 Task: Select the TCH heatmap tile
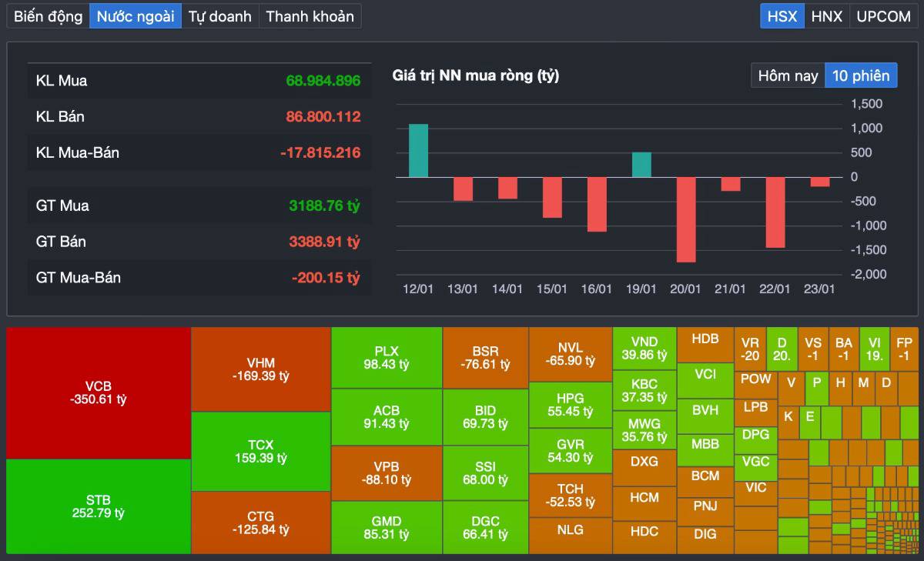(x=571, y=495)
